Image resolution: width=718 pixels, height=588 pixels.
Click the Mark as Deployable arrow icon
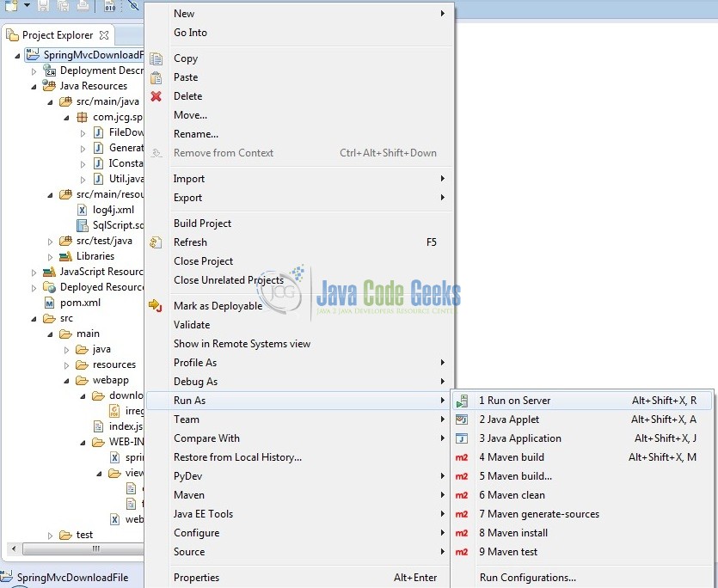(156, 305)
